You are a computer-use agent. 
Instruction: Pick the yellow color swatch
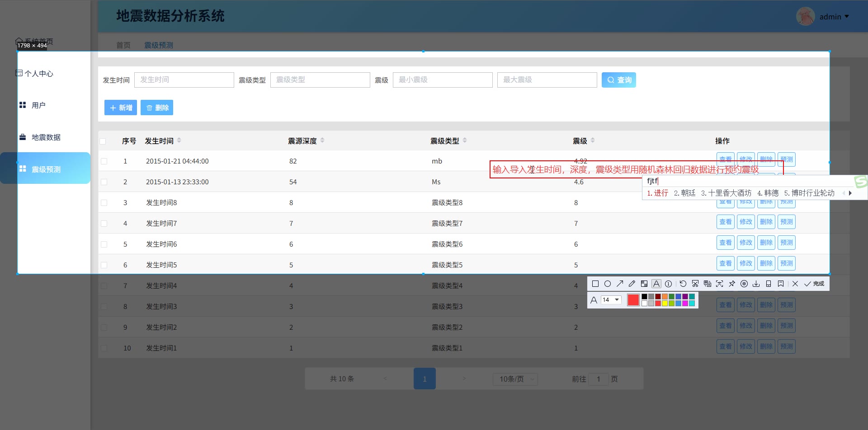[x=665, y=304]
